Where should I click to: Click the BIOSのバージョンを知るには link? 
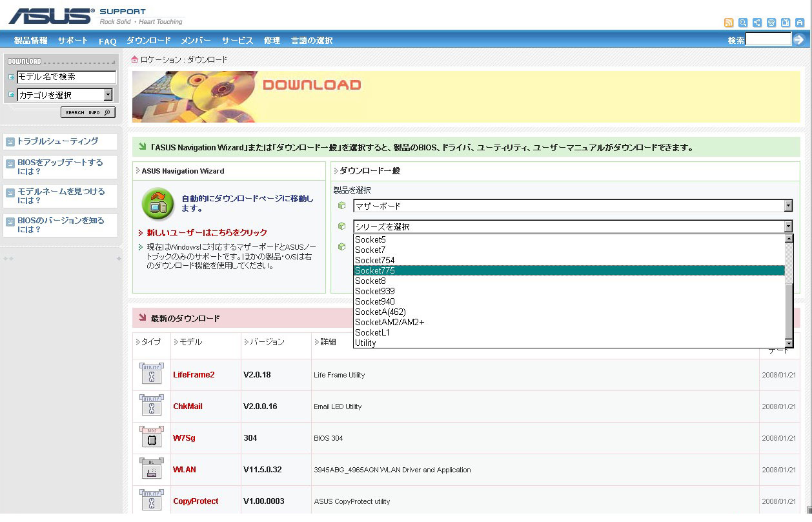61,225
